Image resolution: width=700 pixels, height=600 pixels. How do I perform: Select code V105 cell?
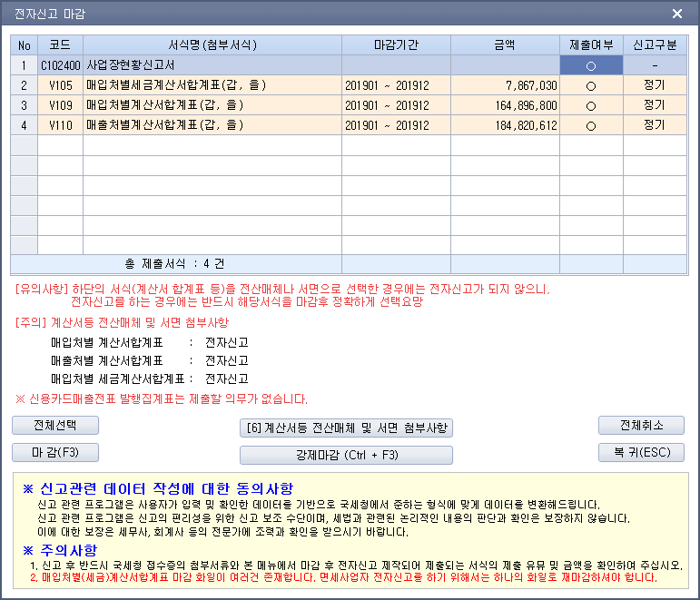point(60,85)
